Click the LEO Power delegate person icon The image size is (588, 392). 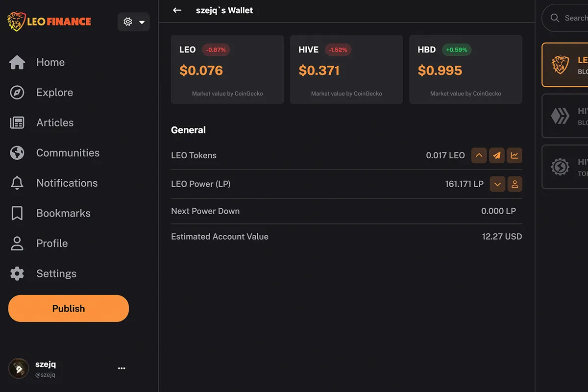pyautogui.click(x=515, y=184)
